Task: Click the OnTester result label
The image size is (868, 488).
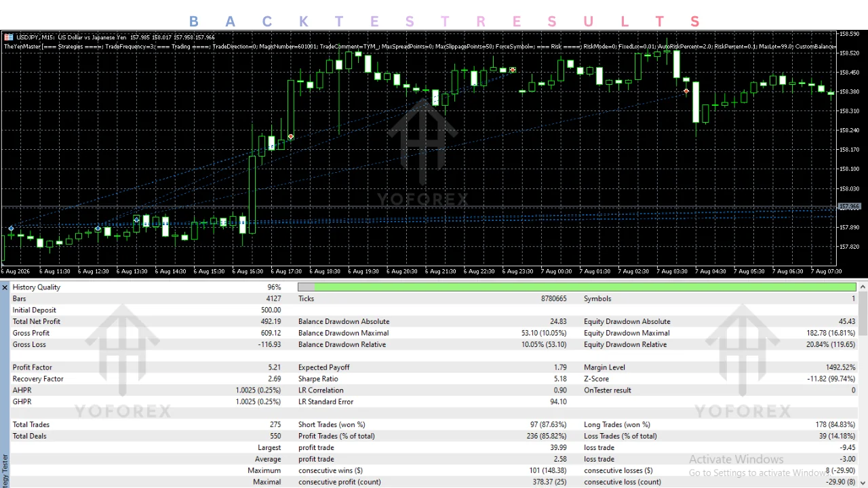Action: tap(608, 390)
